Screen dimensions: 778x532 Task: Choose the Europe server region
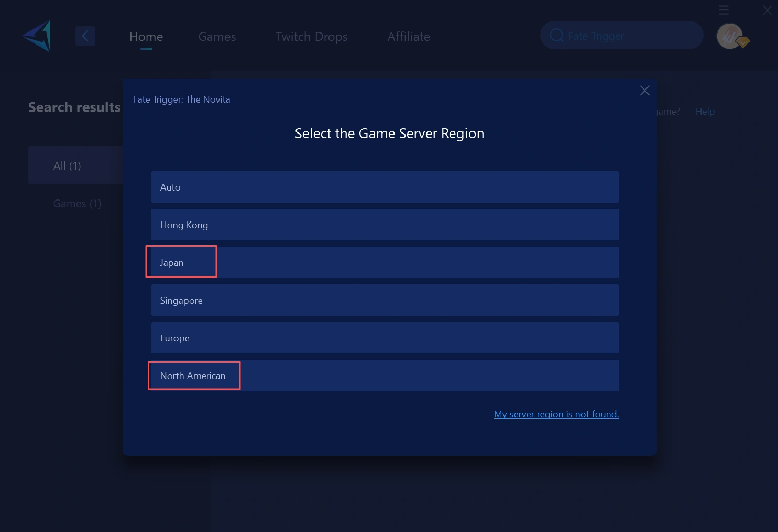pos(385,337)
